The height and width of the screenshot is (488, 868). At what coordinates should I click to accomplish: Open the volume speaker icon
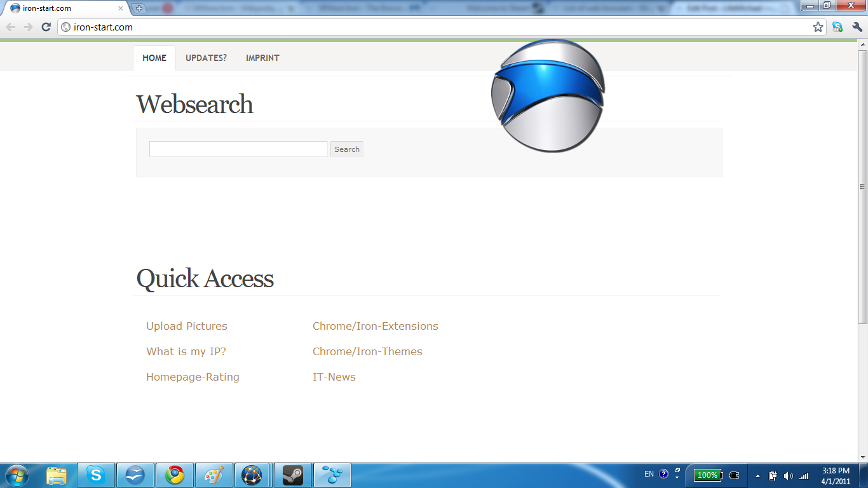tap(789, 475)
